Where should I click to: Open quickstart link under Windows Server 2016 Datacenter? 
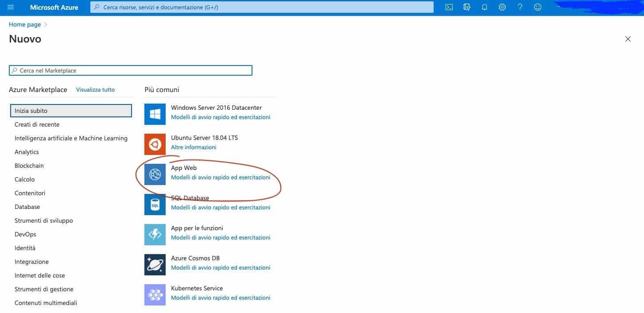tap(221, 117)
